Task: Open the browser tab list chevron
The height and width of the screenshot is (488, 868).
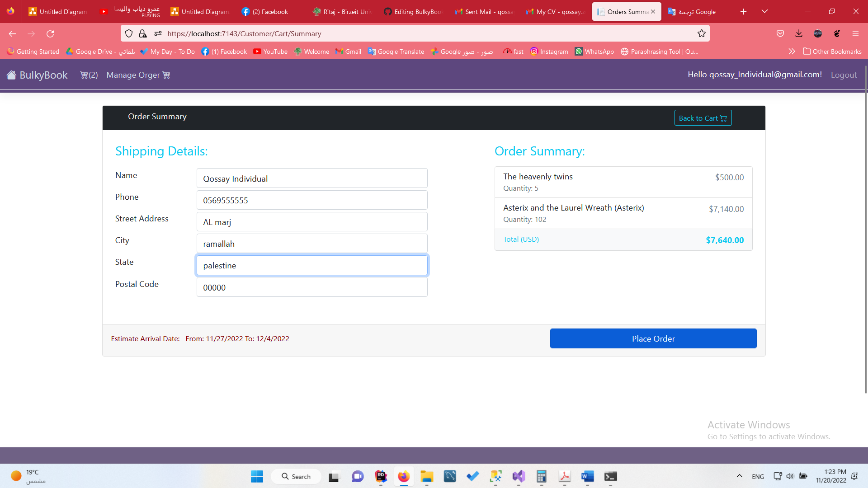Action: [765, 11]
